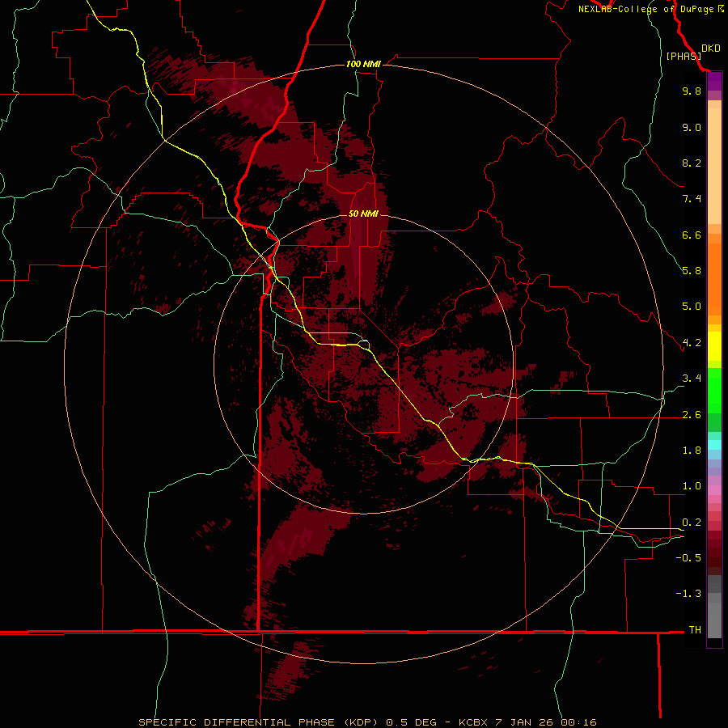Click the 50 NMI range ring label
Screen dimensions: 728x728
pyautogui.click(x=363, y=214)
